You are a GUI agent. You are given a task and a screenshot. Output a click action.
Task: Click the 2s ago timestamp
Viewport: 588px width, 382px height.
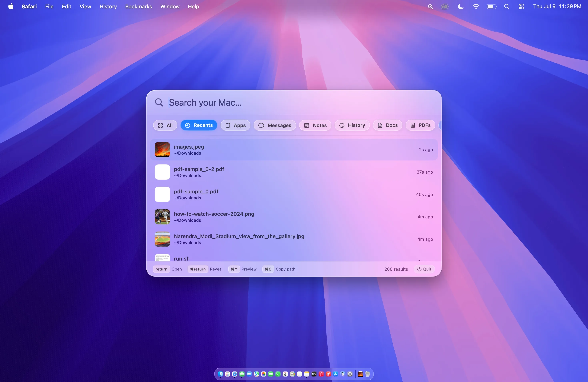(x=426, y=149)
